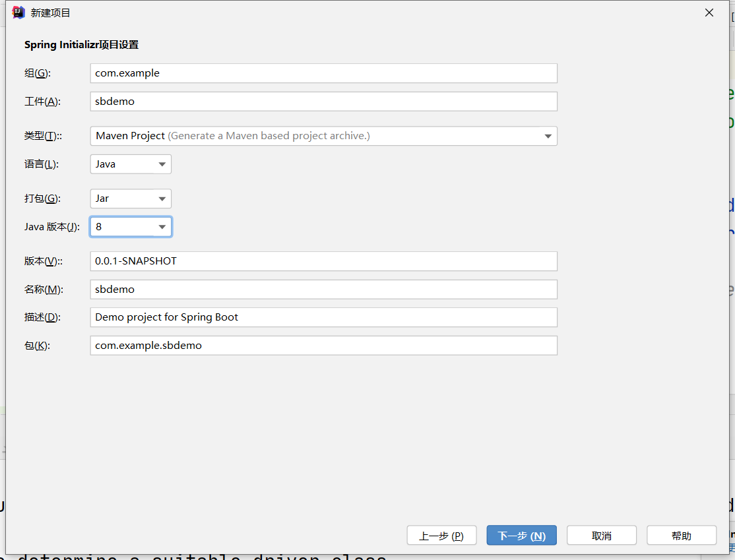Screen dimensions: 735x560
Task: Click the Spring Initializr项目设置 heading
Action: [x=81, y=45]
